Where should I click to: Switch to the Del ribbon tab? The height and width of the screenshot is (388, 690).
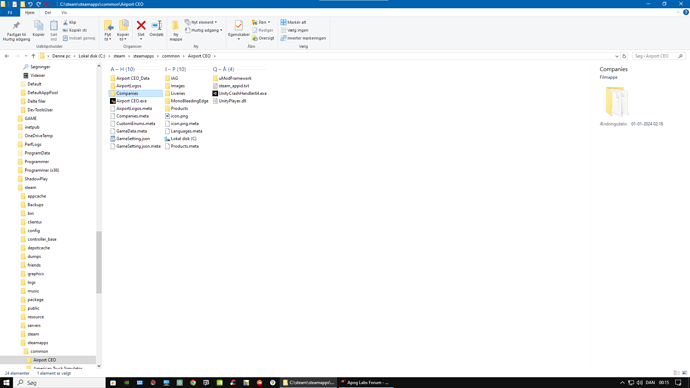(x=48, y=13)
